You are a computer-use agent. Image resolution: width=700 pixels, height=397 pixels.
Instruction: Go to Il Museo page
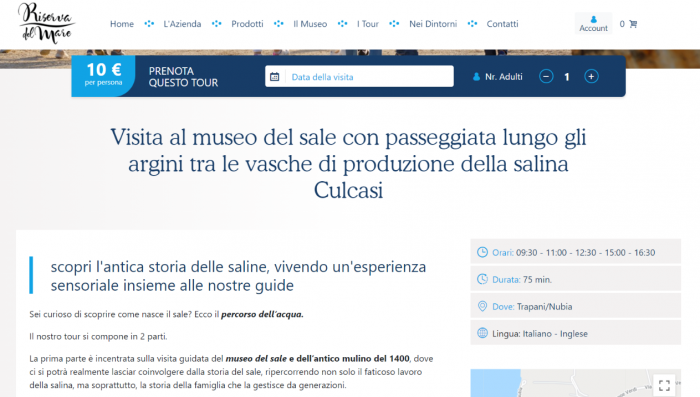point(310,24)
